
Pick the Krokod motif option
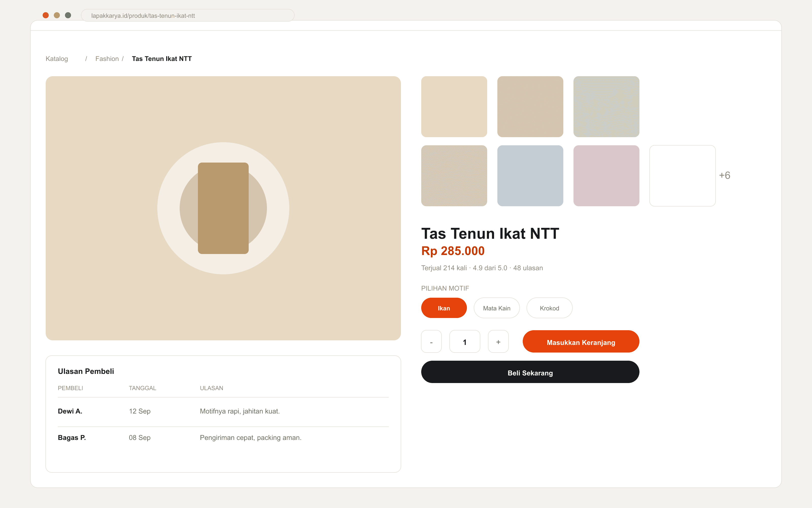[x=549, y=308]
